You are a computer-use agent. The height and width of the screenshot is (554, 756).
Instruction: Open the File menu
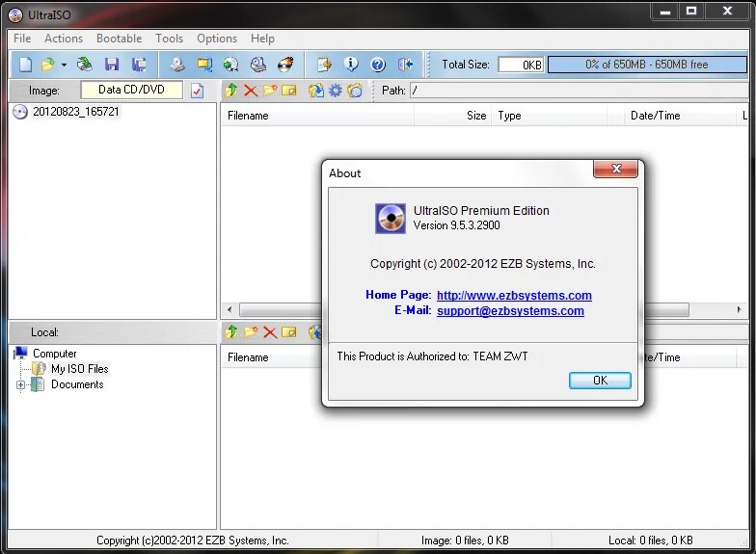click(x=22, y=39)
